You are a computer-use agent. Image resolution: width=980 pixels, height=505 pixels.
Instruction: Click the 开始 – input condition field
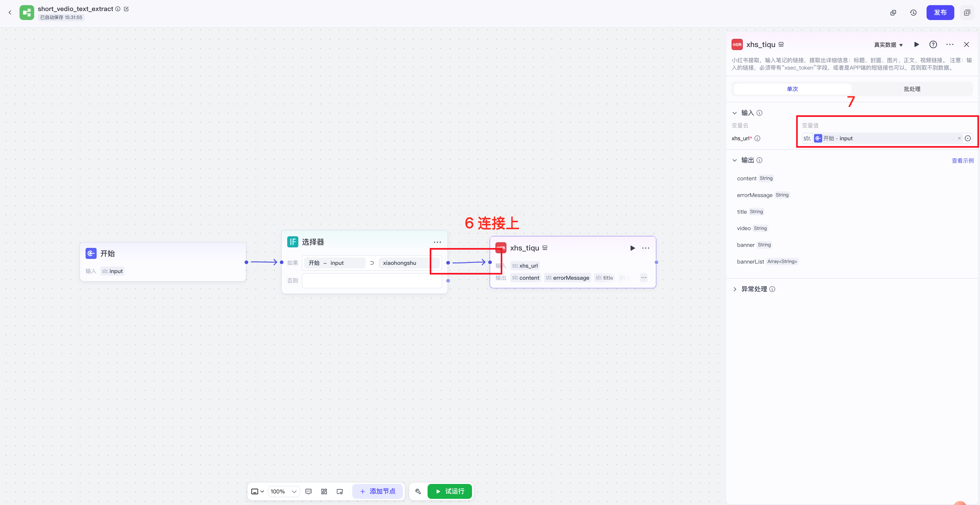tap(334, 263)
